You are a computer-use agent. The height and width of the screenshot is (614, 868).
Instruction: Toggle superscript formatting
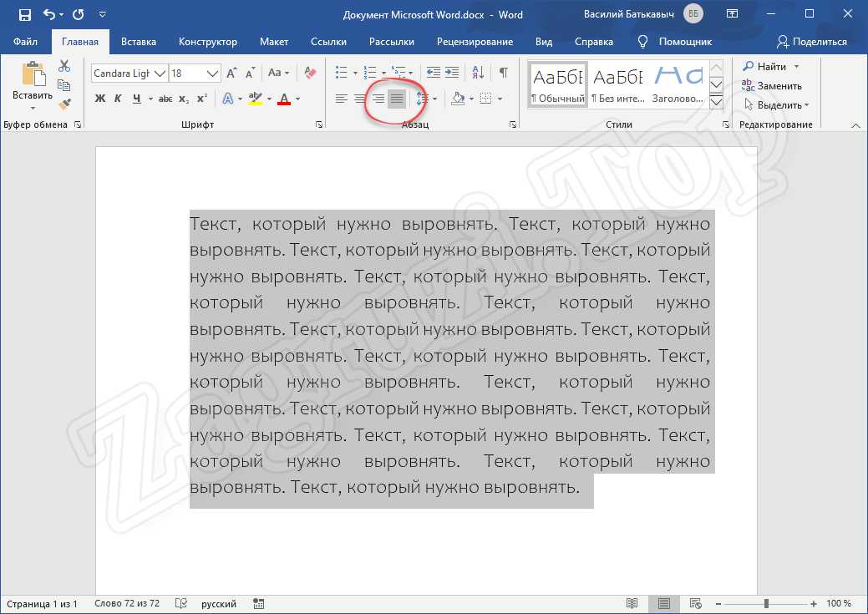coord(202,99)
